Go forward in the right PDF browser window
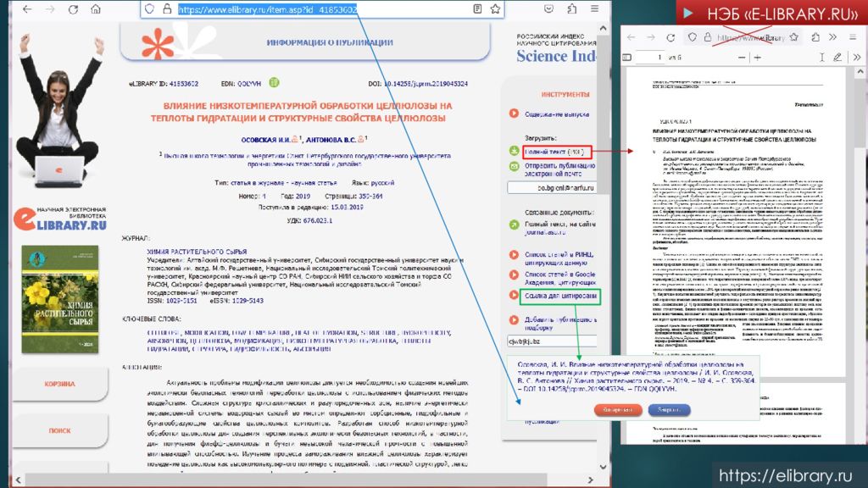This screenshot has width=868, height=488. (x=651, y=37)
